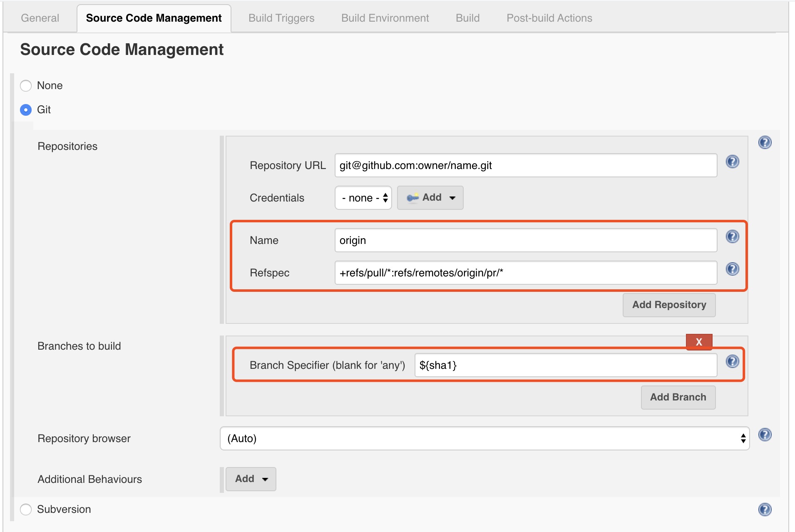Screen dimensions: 795x532
Task: Open help icon next to Refspec field
Action: point(732,269)
